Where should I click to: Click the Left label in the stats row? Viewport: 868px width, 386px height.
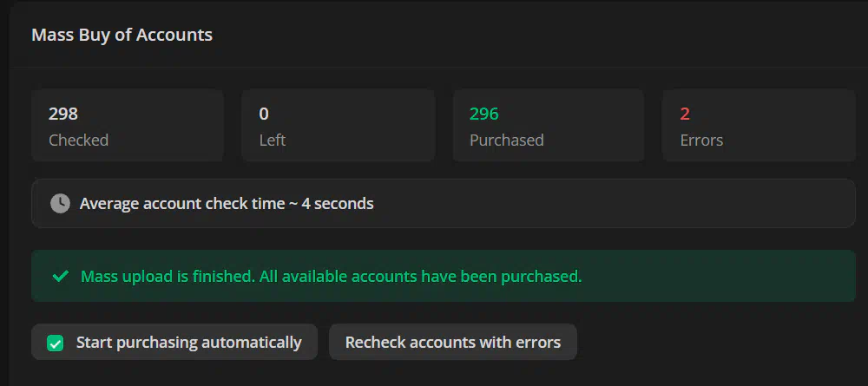273,140
